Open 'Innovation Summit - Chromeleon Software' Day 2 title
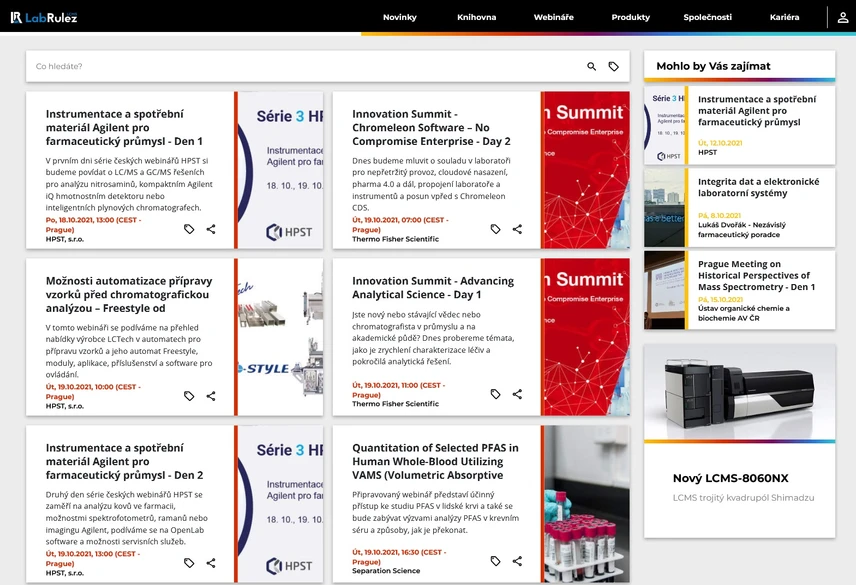 [x=431, y=128]
